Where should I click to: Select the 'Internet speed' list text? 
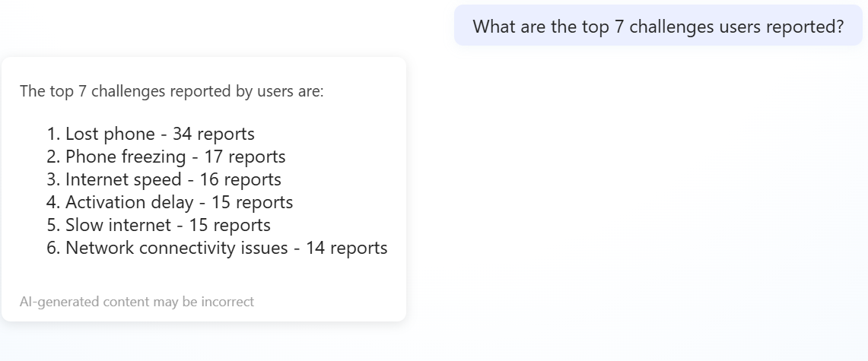123,179
